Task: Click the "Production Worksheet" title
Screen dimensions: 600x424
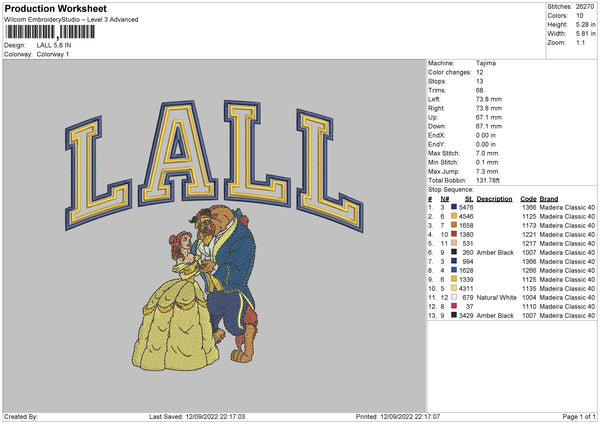Action: pos(55,8)
